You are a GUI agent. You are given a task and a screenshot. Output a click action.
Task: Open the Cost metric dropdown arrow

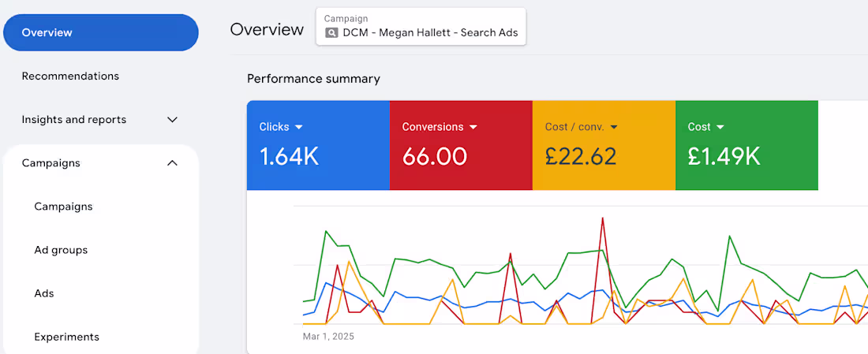(x=720, y=127)
